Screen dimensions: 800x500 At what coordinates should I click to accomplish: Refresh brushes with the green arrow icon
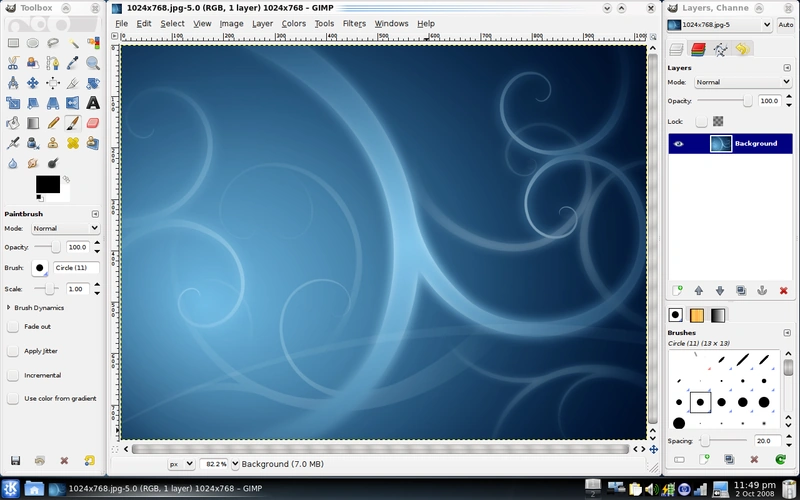point(780,459)
